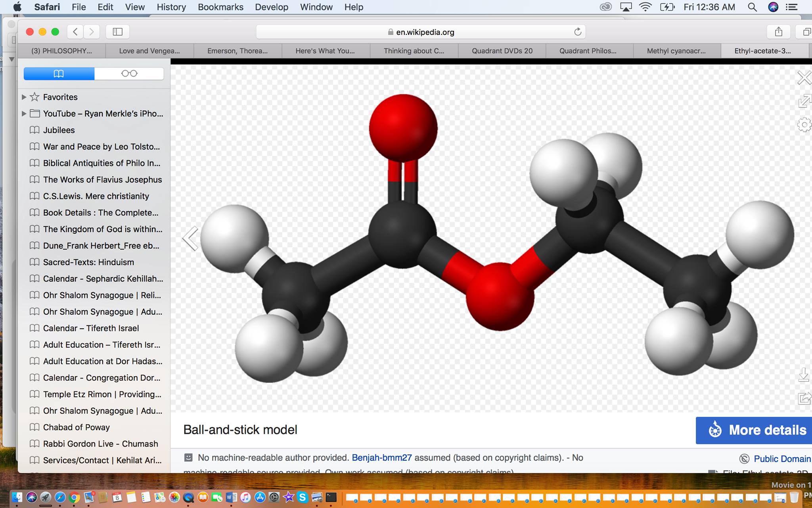Open image in full screen
This screenshot has width=812, height=508.
click(804, 101)
